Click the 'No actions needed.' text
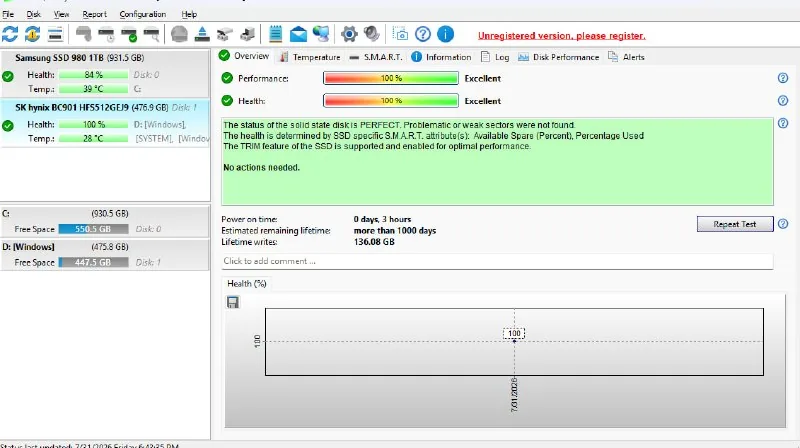The image size is (800, 448). pyautogui.click(x=261, y=167)
